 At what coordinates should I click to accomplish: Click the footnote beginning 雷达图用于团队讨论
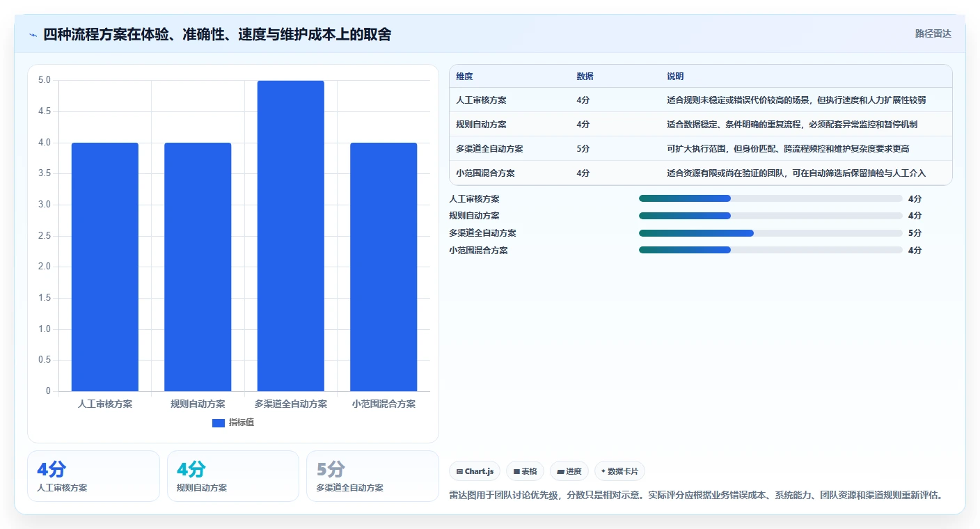696,496
